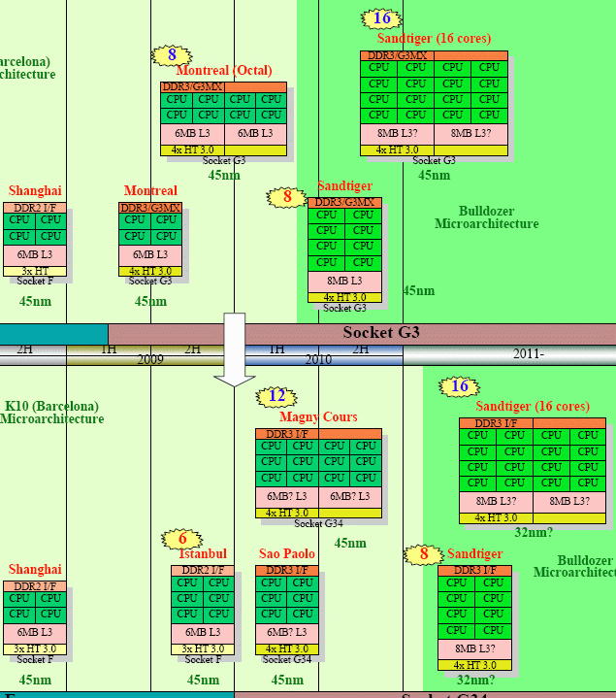This screenshot has width=616, height=698.
Task: Click the blue 8 badge beside Montreal (Octal)
Action: [x=172, y=55]
